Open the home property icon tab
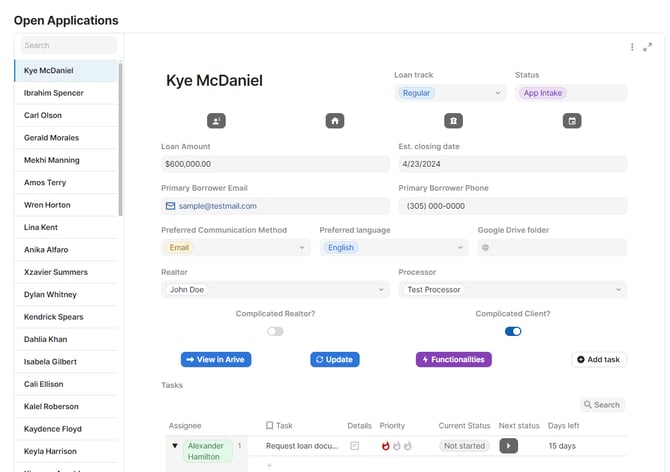The width and height of the screenshot is (670, 472). [335, 121]
